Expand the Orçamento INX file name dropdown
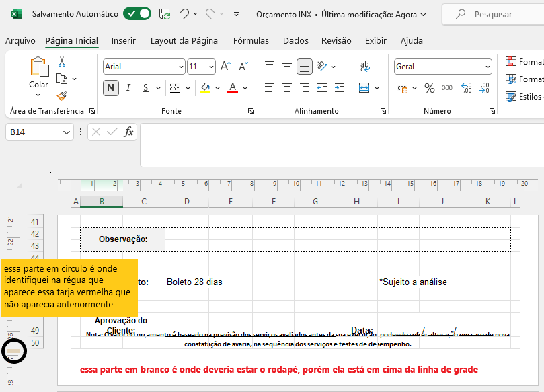The width and height of the screenshot is (544, 392). tap(423, 15)
